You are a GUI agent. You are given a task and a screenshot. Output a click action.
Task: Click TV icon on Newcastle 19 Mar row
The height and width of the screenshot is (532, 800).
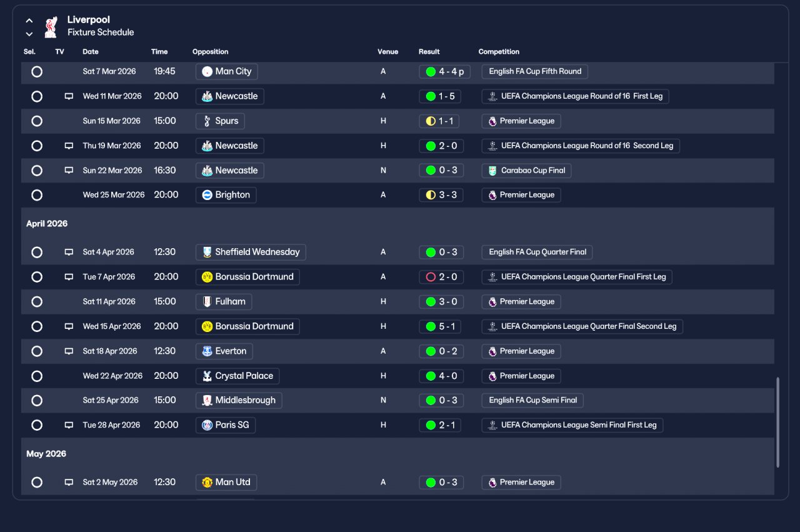(x=69, y=146)
